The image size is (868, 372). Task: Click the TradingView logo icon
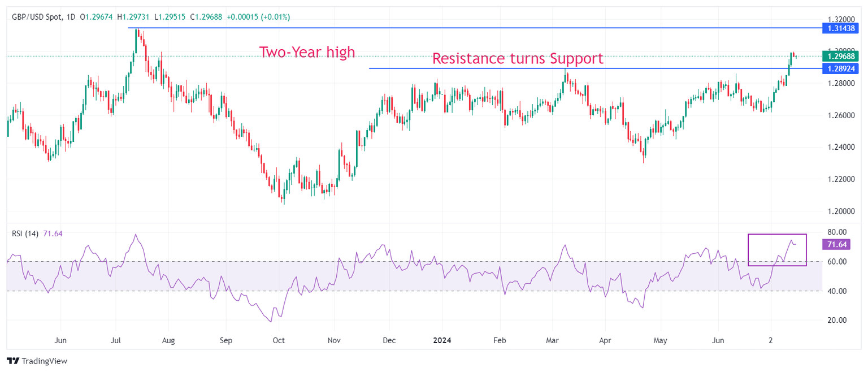tap(14, 361)
